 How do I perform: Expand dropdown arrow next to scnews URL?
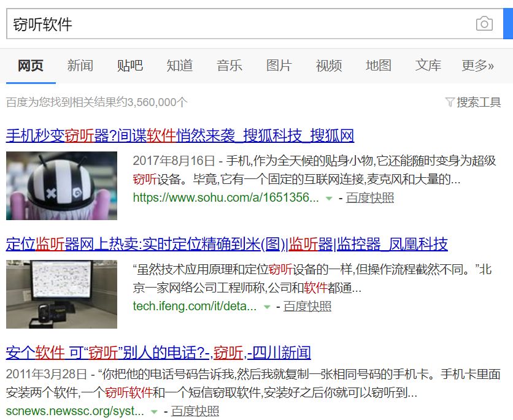(154, 411)
